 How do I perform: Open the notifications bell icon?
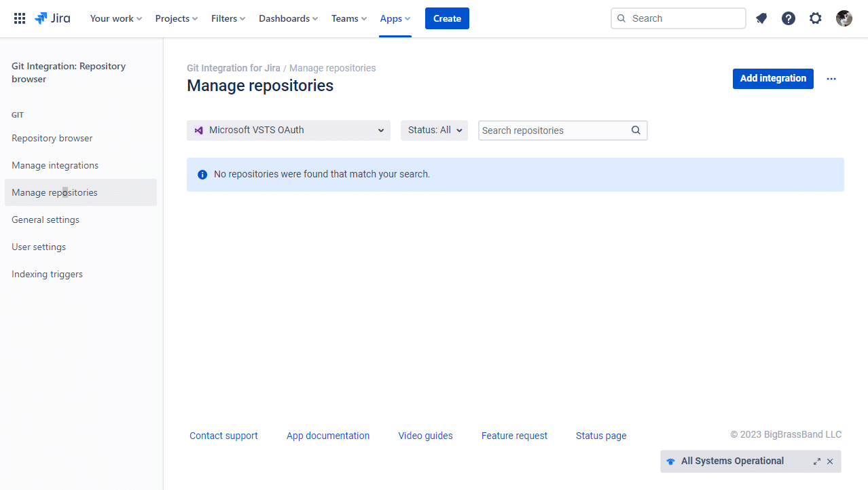(761, 18)
